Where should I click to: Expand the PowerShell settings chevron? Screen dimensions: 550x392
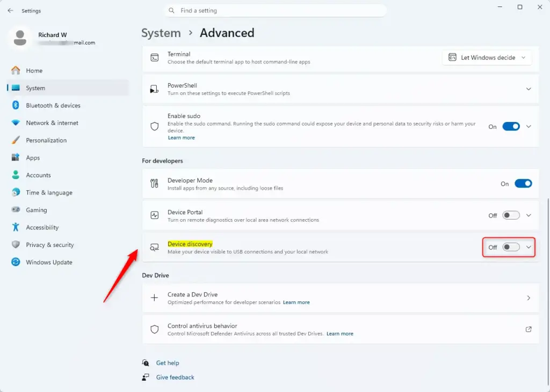click(x=529, y=89)
